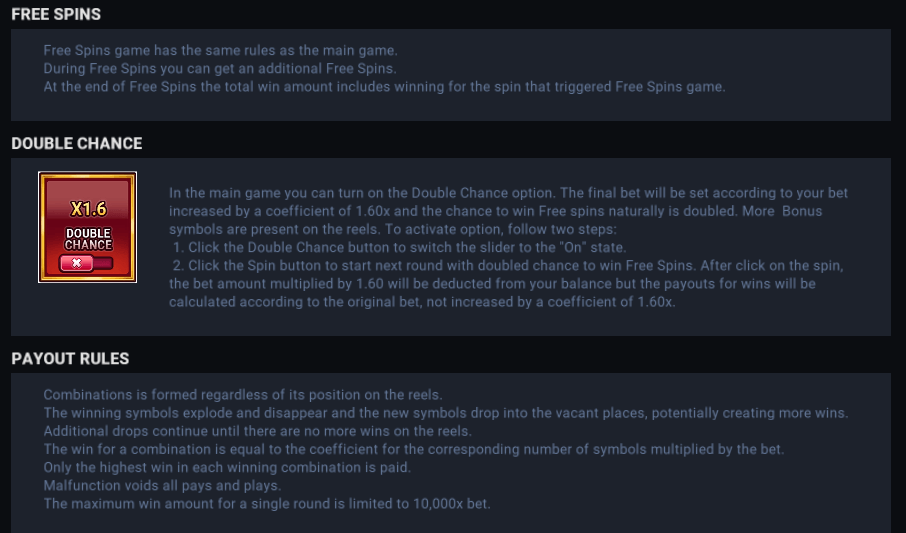Click the line "Additional drops continue"
906x533 pixels.
(x=257, y=431)
